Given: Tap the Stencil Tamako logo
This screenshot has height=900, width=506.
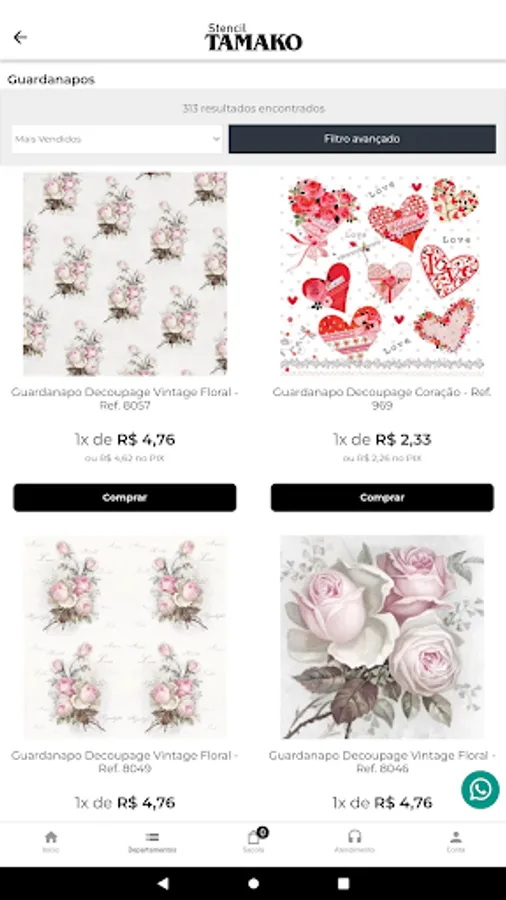Looking at the screenshot, I should point(253,37).
